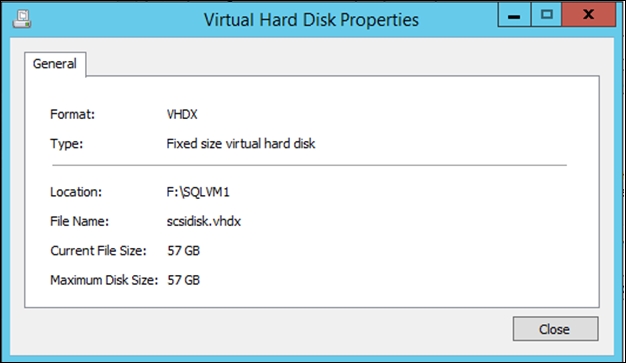This screenshot has height=363, width=626.
Task: Click the Virtual Hard Disk Properties title text
Action: tap(311, 20)
